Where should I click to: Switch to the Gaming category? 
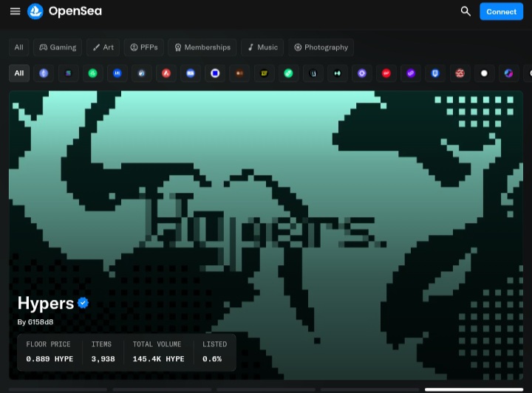click(x=58, y=47)
